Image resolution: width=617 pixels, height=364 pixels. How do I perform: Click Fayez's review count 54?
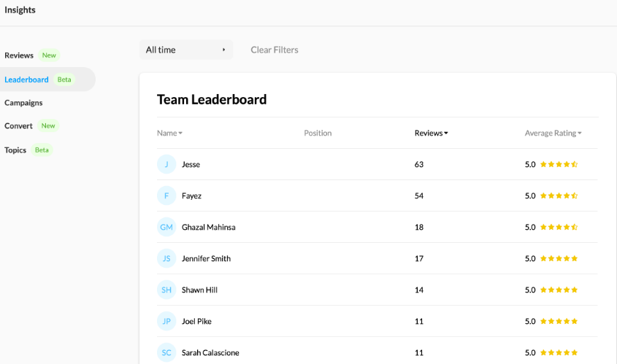(x=419, y=195)
